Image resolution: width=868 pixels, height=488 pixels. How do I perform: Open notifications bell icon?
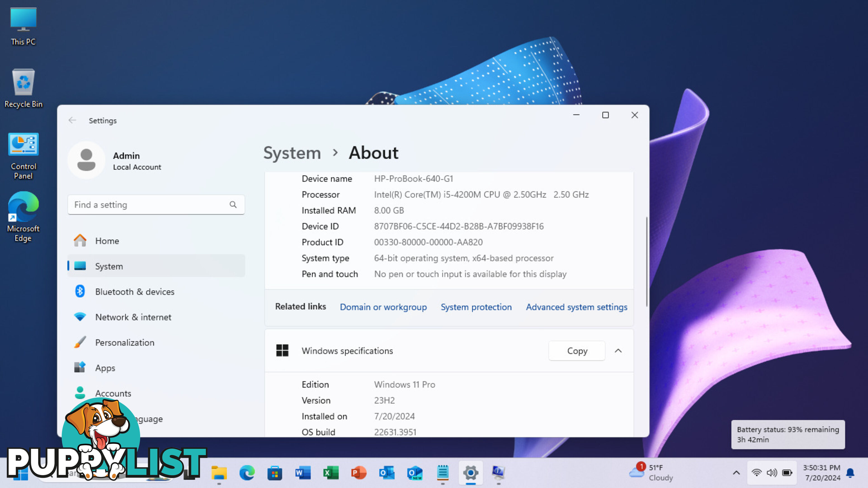point(850,473)
